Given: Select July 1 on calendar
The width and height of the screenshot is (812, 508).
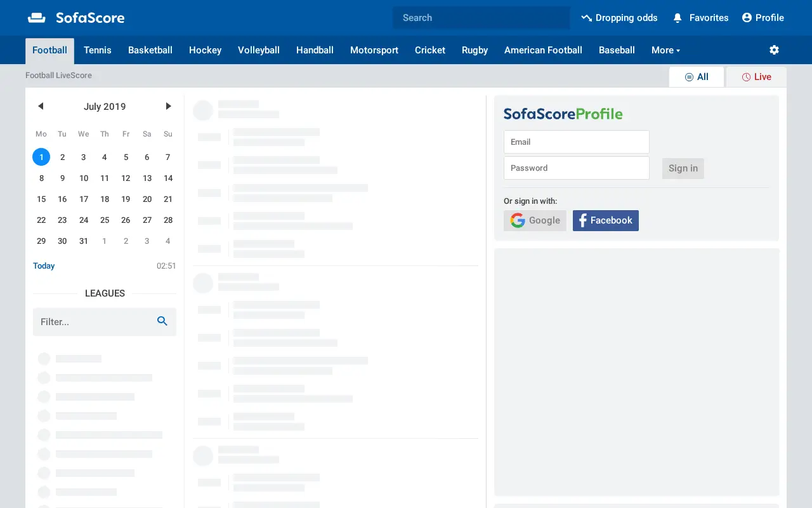Looking at the screenshot, I should 41,157.
